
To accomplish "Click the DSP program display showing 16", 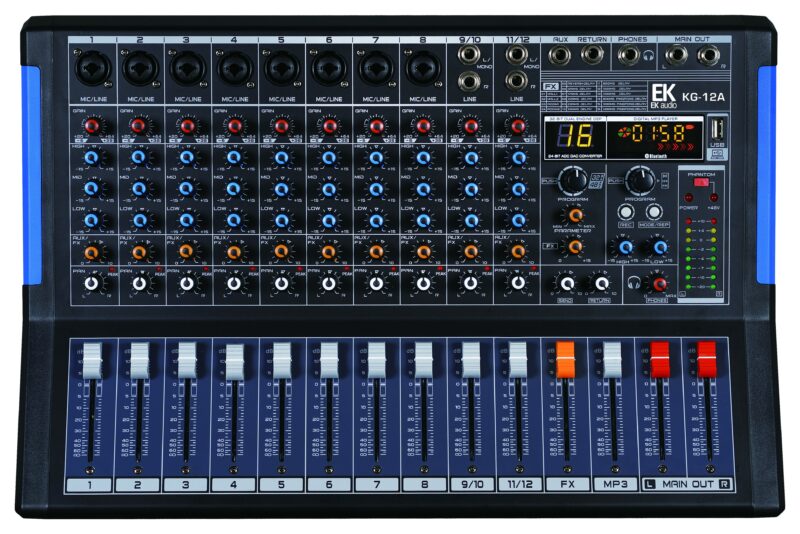I will pos(574,136).
